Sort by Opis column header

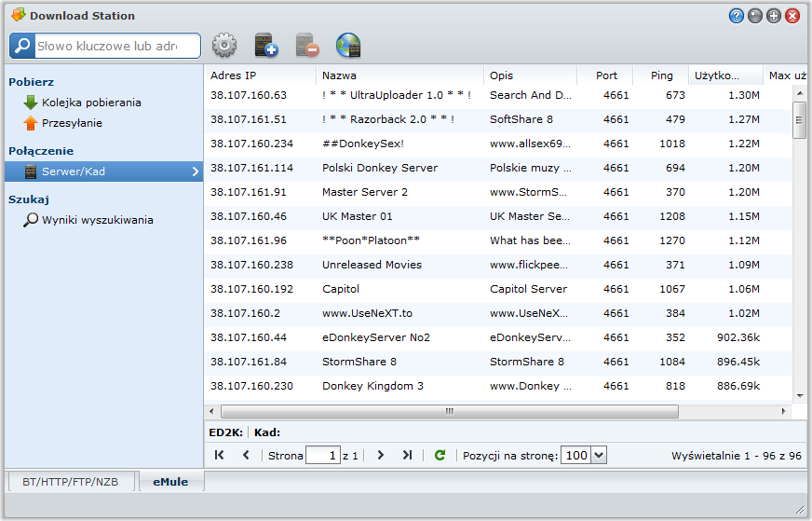click(530, 75)
